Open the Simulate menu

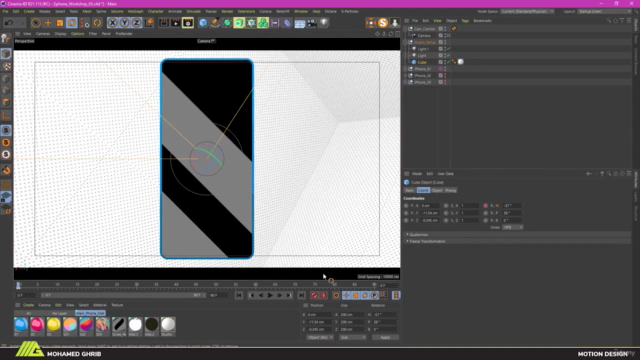193,11
